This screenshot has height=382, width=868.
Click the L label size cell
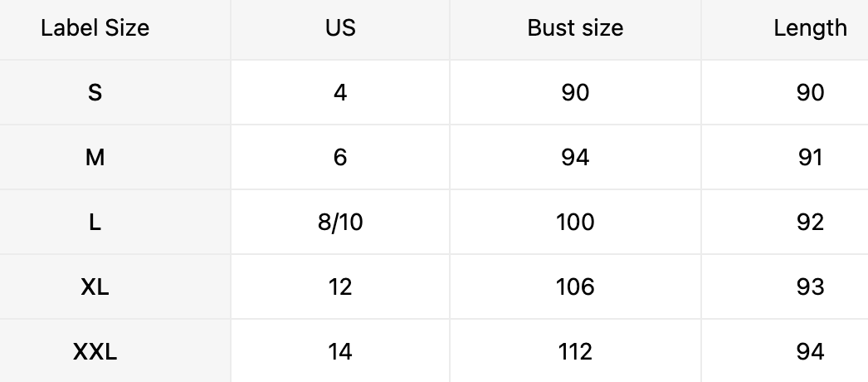point(95,222)
